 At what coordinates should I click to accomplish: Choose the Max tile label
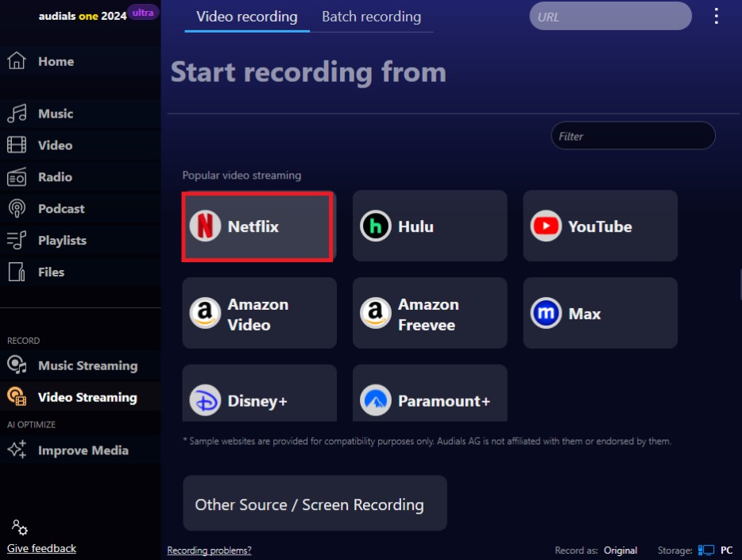[585, 314]
